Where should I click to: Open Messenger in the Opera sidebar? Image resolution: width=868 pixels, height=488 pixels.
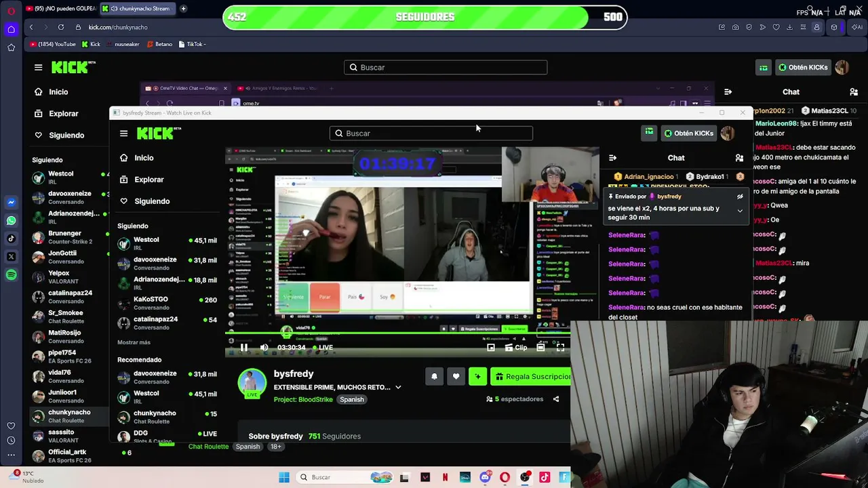[x=11, y=202]
